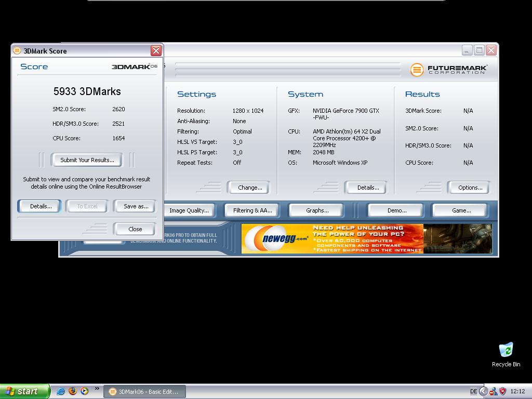
Task: Click the AMD Athlon 64 X2 CPU text
Action: coord(347,138)
